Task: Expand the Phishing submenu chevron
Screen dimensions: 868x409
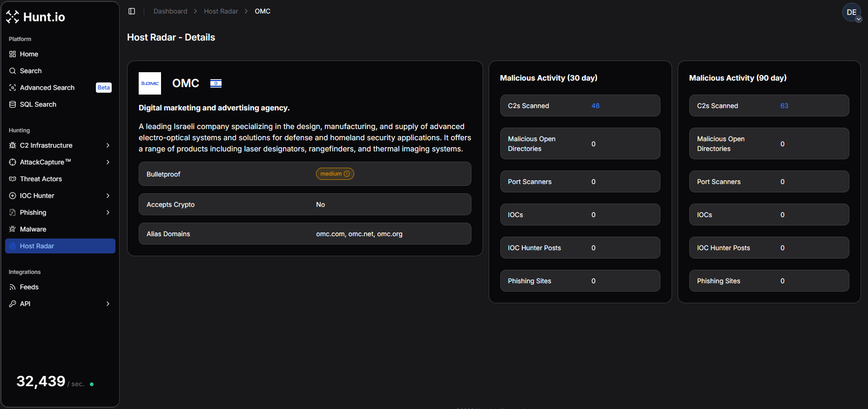Action: [108, 212]
